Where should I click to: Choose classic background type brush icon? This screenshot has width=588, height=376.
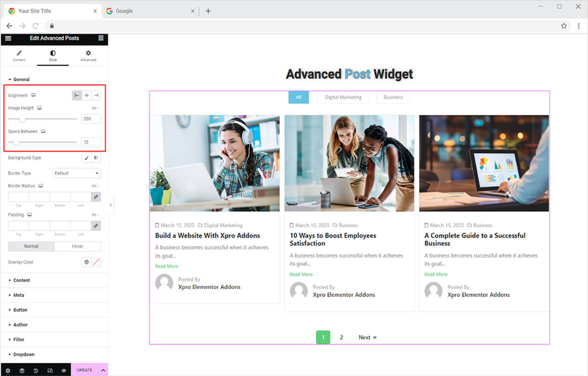pyautogui.click(x=87, y=158)
